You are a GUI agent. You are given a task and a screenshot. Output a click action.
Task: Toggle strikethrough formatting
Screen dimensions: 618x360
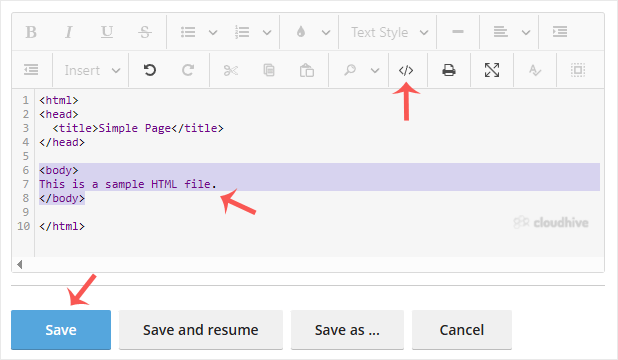pyautogui.click(x=145, y=32)
